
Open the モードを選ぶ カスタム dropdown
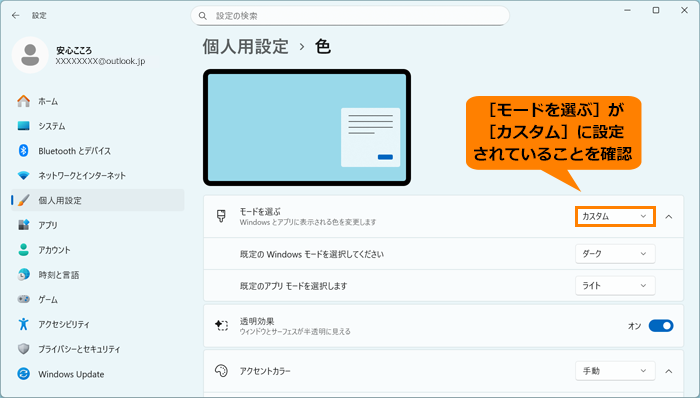[615, 216]
